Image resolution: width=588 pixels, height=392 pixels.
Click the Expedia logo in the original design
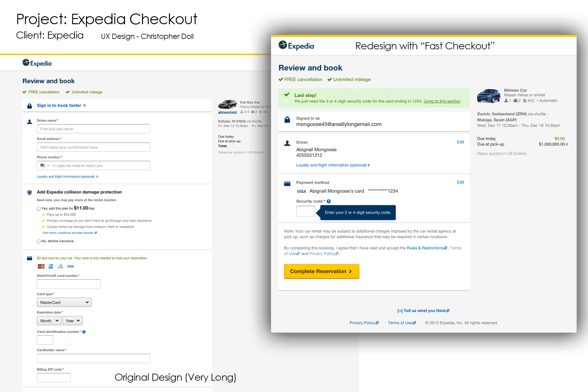37,63
